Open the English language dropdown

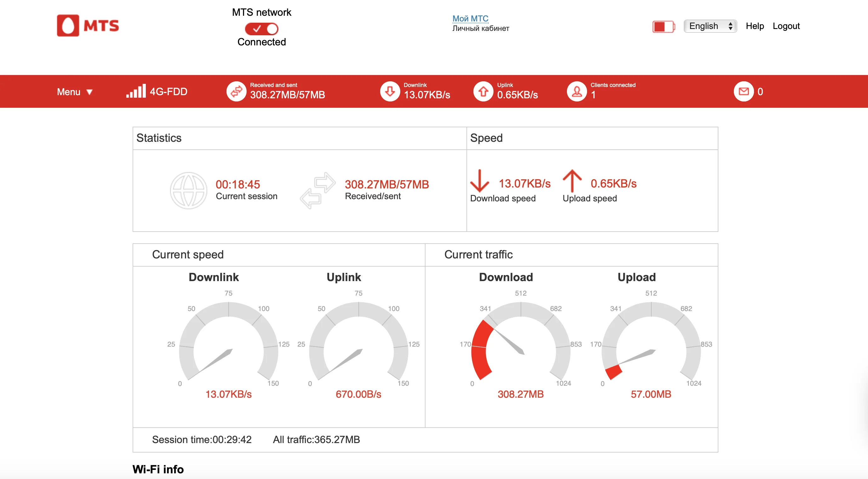710,26
